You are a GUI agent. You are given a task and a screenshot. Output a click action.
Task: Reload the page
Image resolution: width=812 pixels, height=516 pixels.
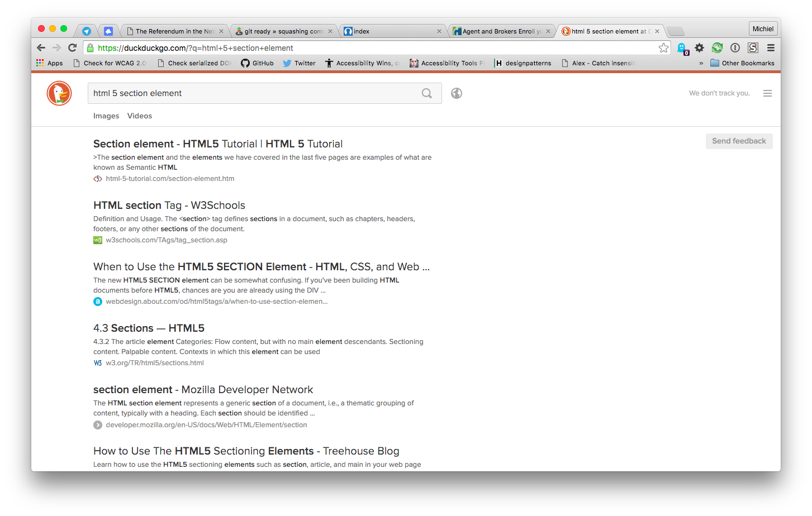click(x=72, y=48)
